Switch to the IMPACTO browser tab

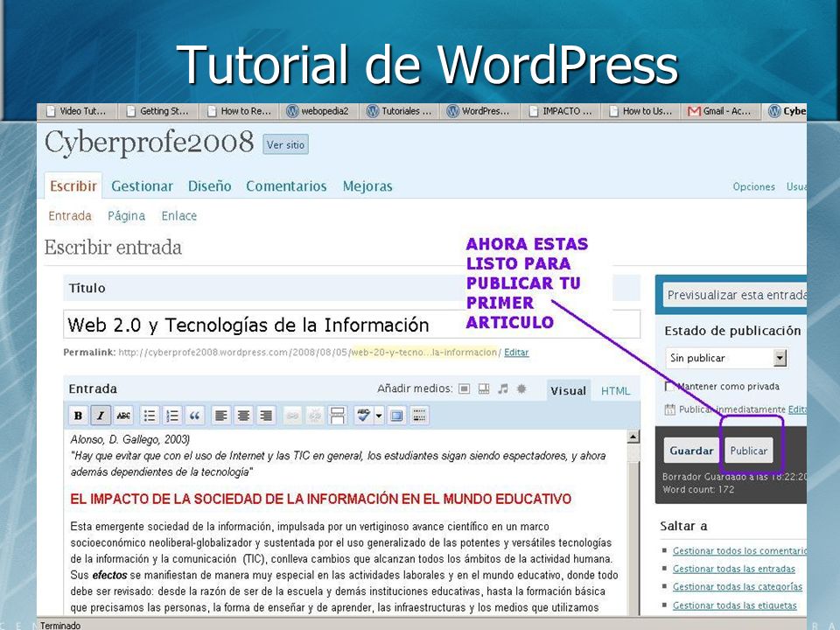pos(560,111)
